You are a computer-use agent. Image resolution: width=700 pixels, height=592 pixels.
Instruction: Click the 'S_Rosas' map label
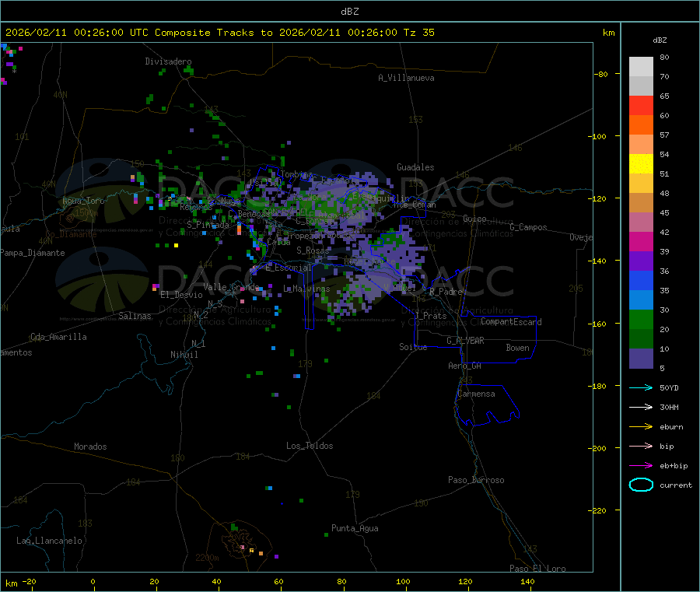click(x=313, y=250)
